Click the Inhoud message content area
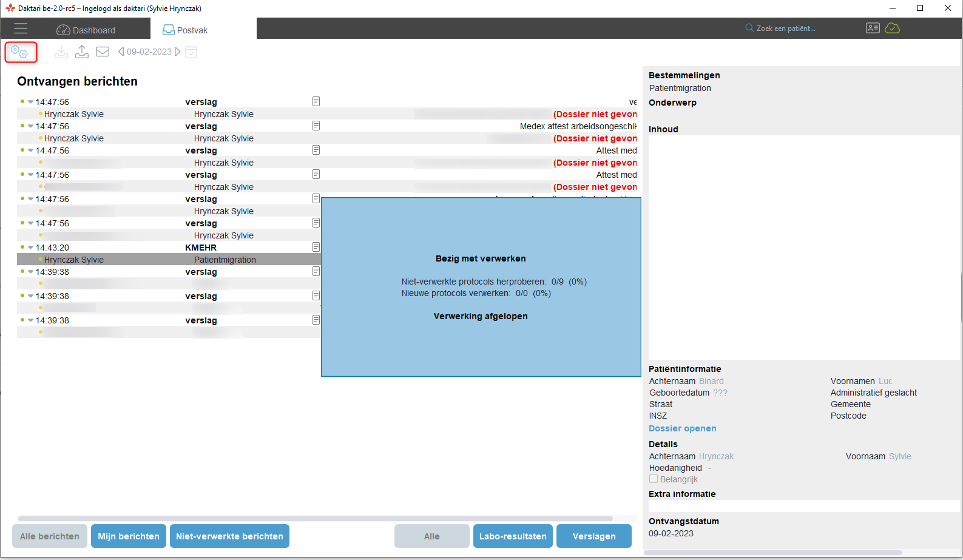963x560 pixels. pos(804,248)
